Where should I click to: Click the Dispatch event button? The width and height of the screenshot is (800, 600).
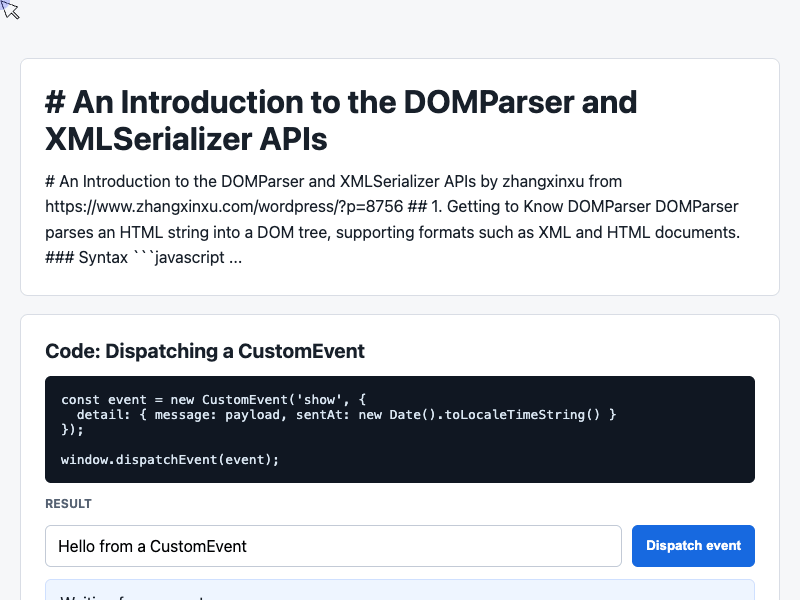point(693,545)
